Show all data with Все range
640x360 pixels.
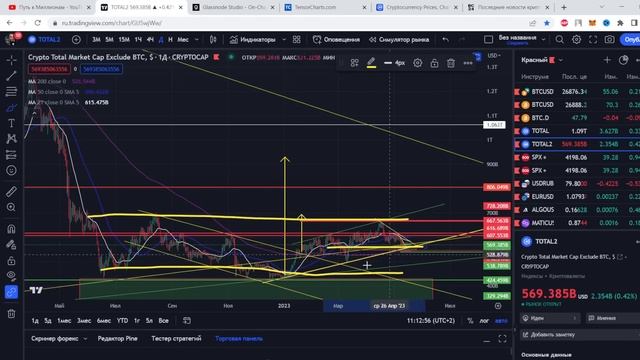163,320
